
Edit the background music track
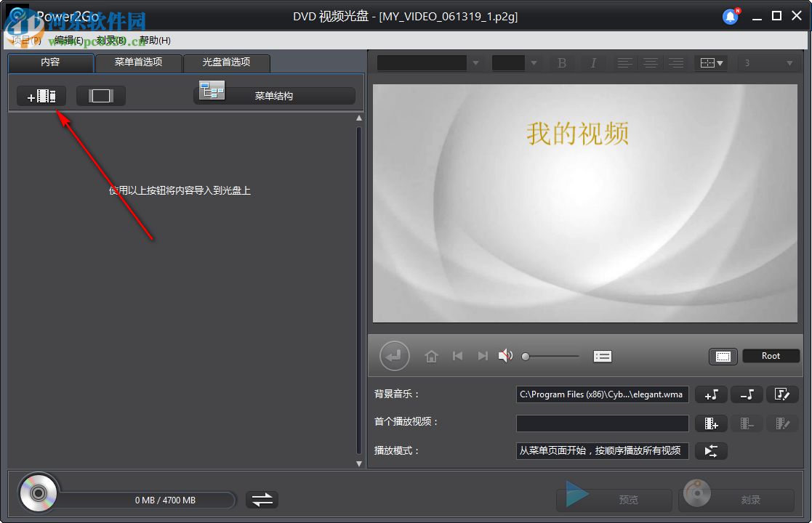783,394
